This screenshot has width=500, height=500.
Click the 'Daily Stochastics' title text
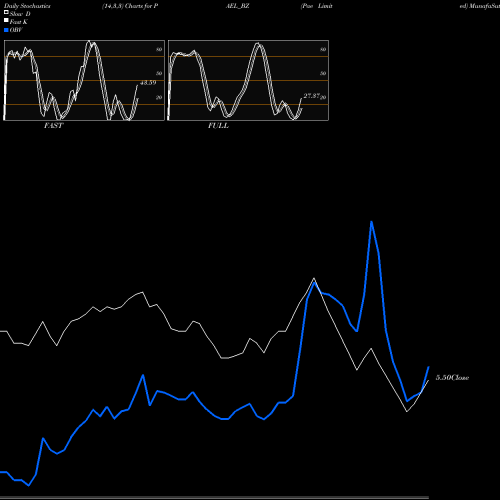click(27, 6)
